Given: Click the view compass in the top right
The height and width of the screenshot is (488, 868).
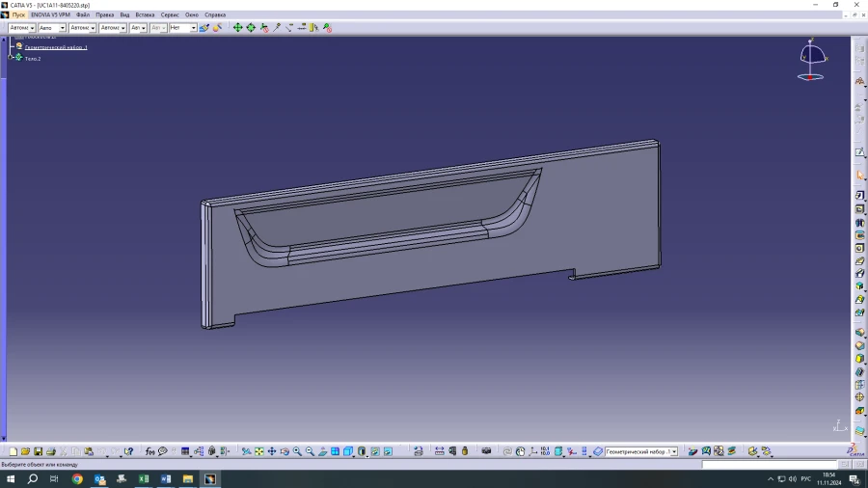Looking at the screenshot, I should (811, 60).
